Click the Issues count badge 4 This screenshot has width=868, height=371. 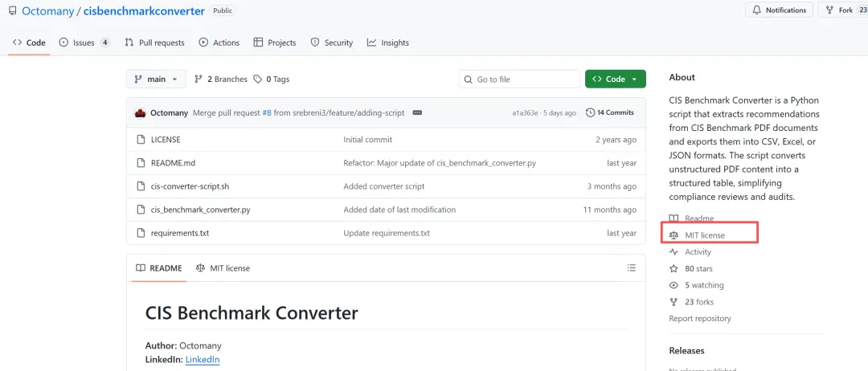click(104, 43)
